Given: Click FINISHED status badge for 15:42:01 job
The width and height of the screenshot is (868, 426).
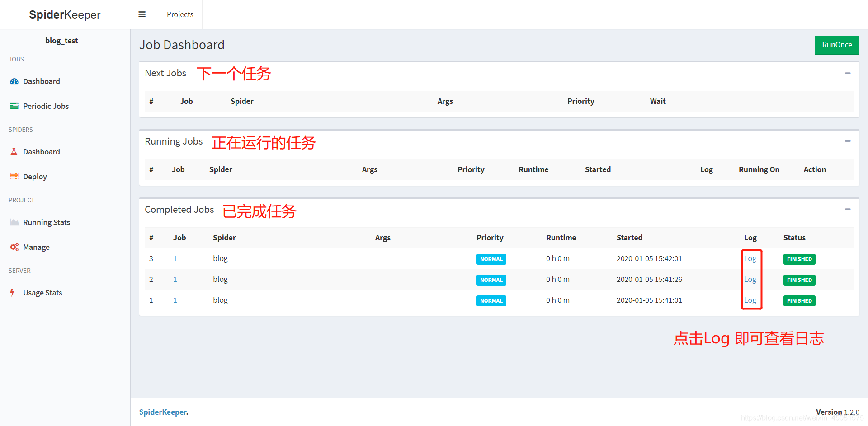Looking at the screenshot, I should pos(799,259).
